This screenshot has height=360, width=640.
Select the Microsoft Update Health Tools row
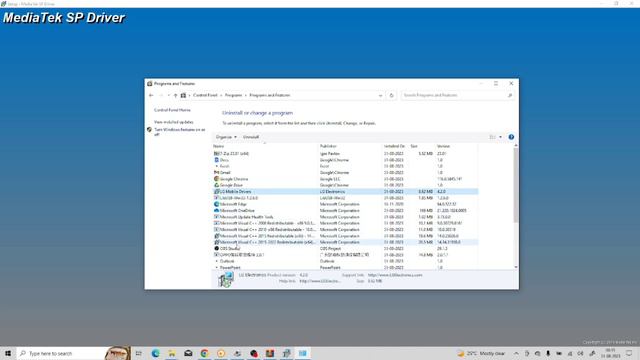pyautogui.click(x=345, y=217)
